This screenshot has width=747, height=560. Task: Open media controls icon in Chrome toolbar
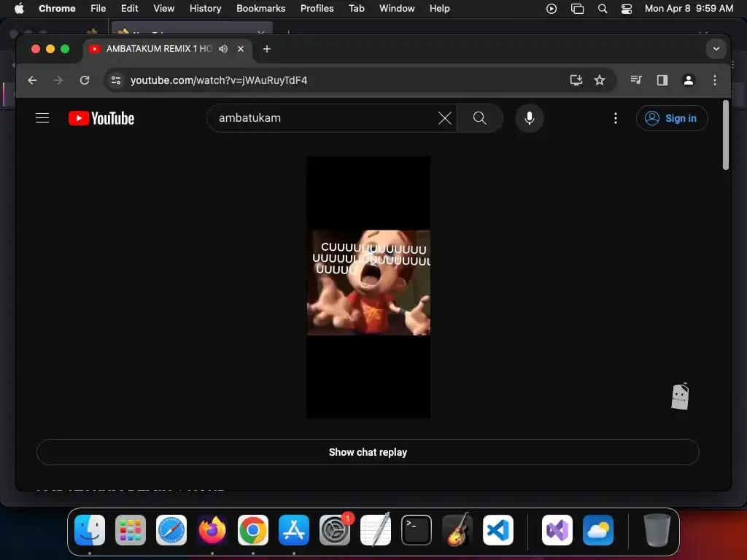click(636, 80)
